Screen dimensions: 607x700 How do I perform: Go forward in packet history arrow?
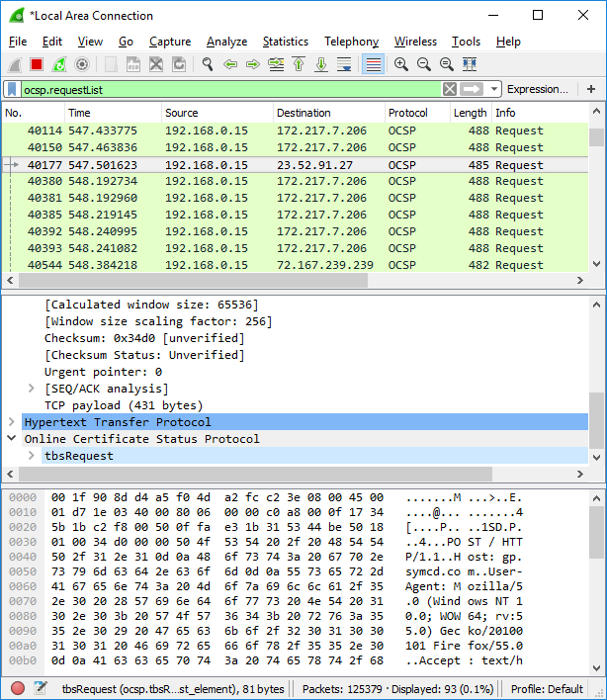click(253, 64)
